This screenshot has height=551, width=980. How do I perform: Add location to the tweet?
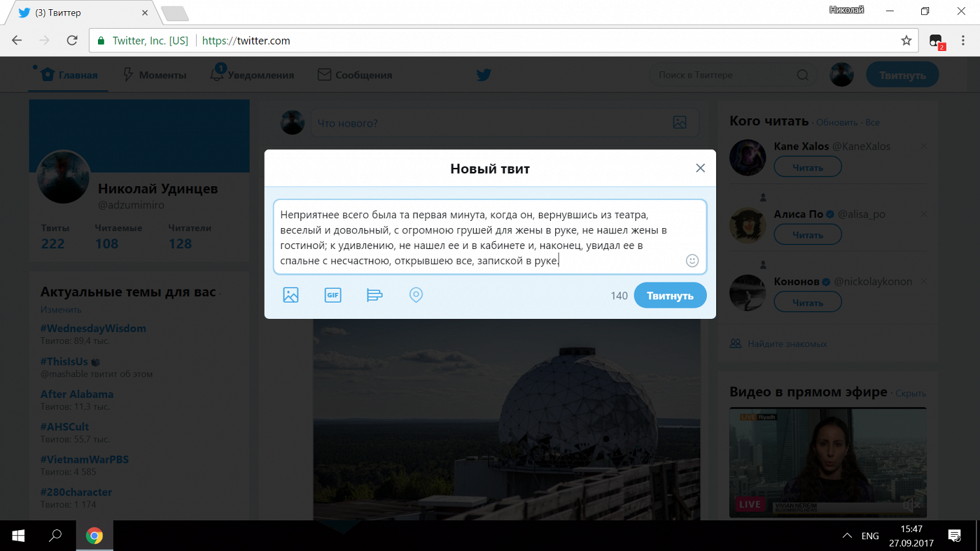point(416,295)
